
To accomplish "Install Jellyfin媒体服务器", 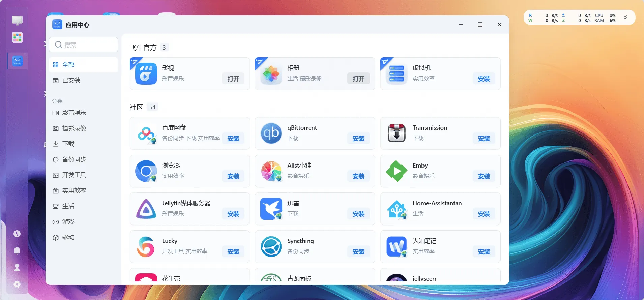I will (233, 214).
